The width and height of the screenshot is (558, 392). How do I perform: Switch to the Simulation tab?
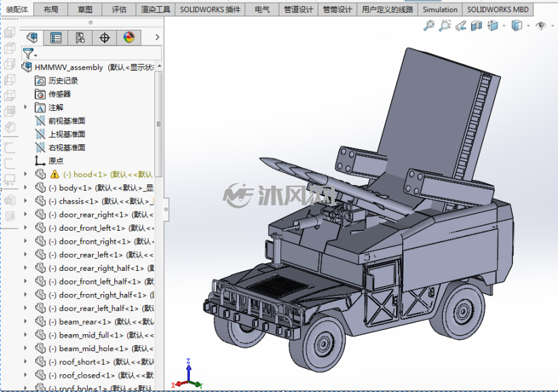click(x=440, y=10)
